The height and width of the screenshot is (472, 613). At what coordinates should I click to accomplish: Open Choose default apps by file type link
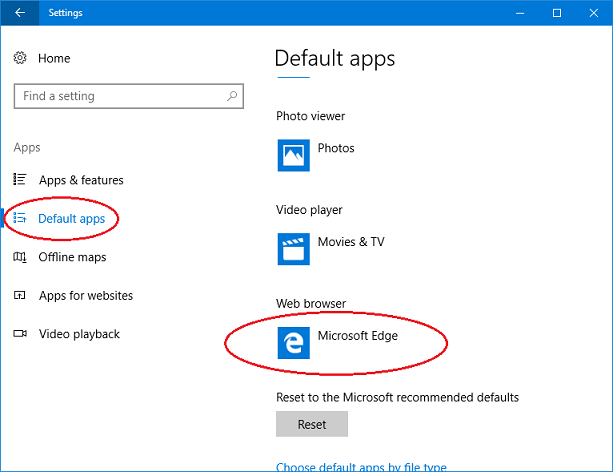coord(361,466)
